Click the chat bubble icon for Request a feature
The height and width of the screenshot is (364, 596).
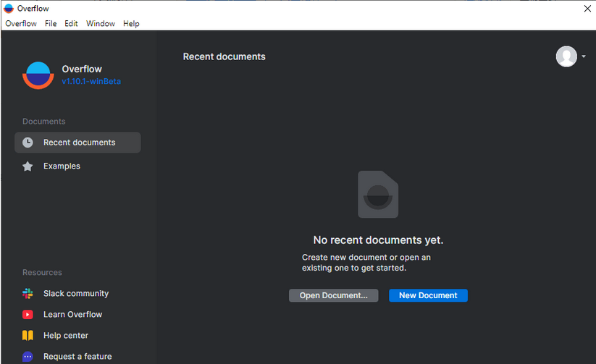point(28,356)
